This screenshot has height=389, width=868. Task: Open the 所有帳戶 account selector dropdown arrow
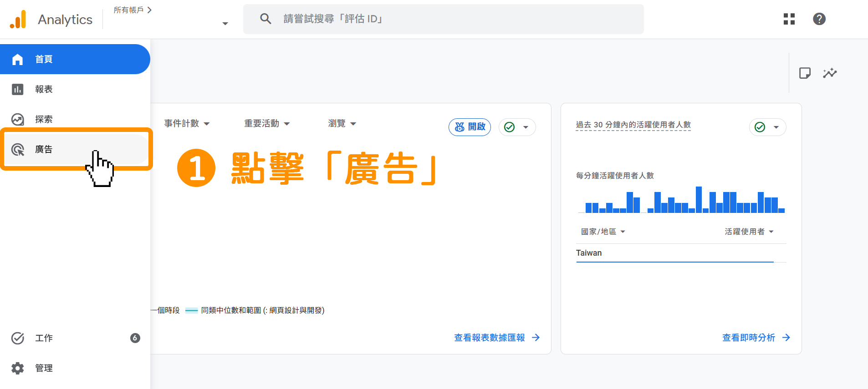[225, 24]
